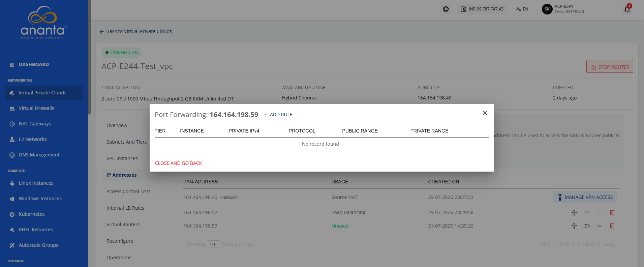
Task: Select Virtual Private Clouds in sidebar
Action: coord(44,93)
